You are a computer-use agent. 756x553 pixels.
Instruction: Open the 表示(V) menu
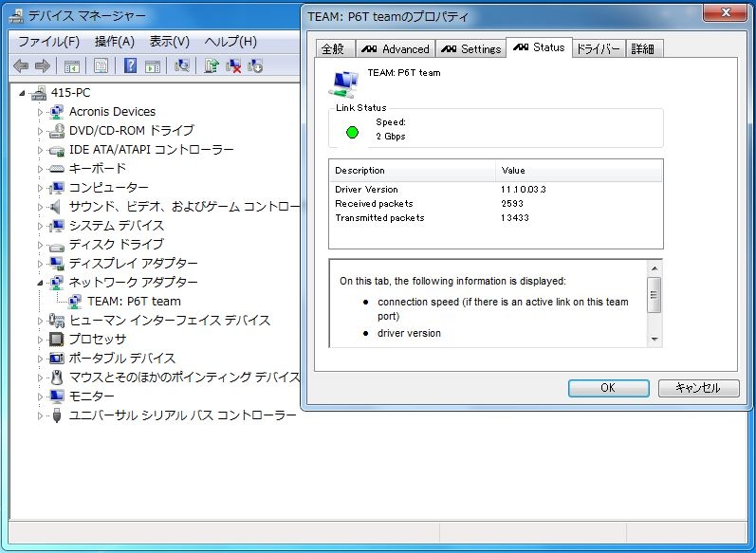click(169, 42)
